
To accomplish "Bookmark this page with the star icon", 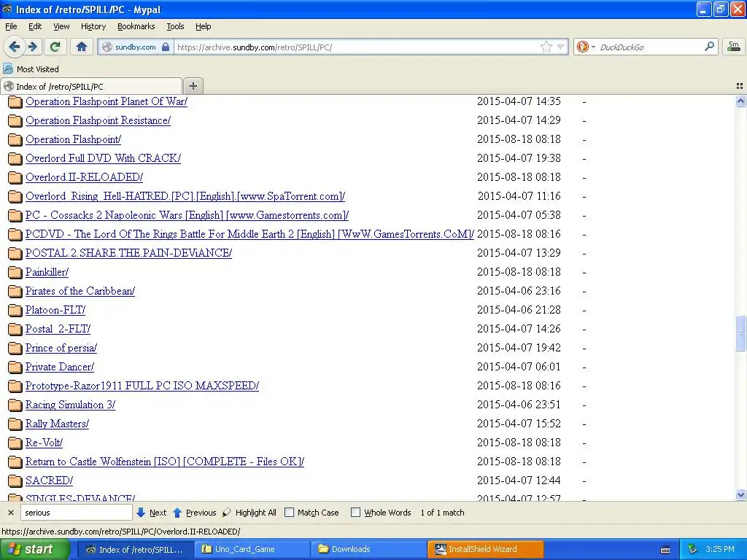I will [546, 47].
